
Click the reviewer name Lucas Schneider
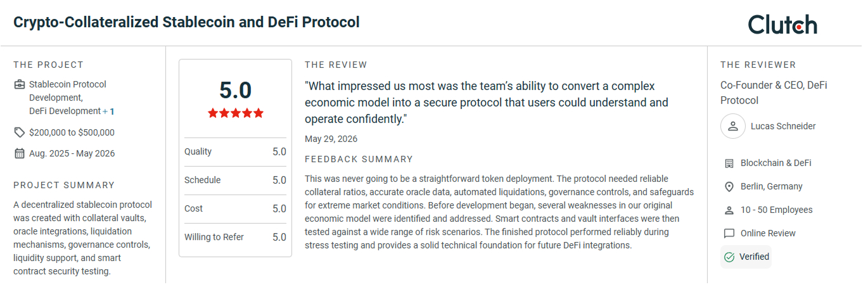(x=783, y=126)
